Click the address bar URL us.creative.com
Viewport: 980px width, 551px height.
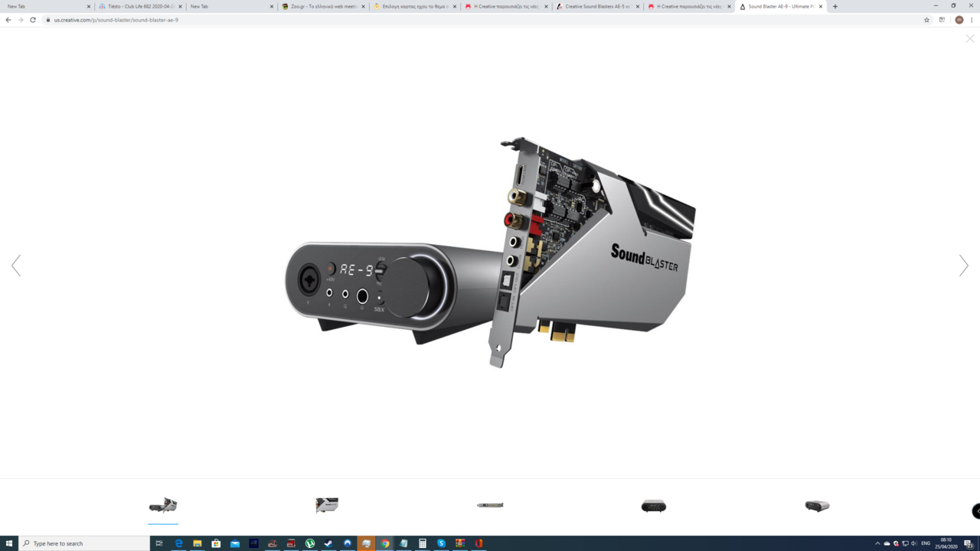(116, 20)
